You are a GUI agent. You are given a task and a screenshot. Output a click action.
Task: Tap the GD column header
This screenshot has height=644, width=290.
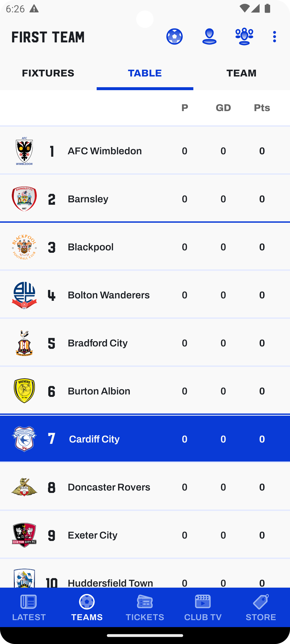pos(223,108)
